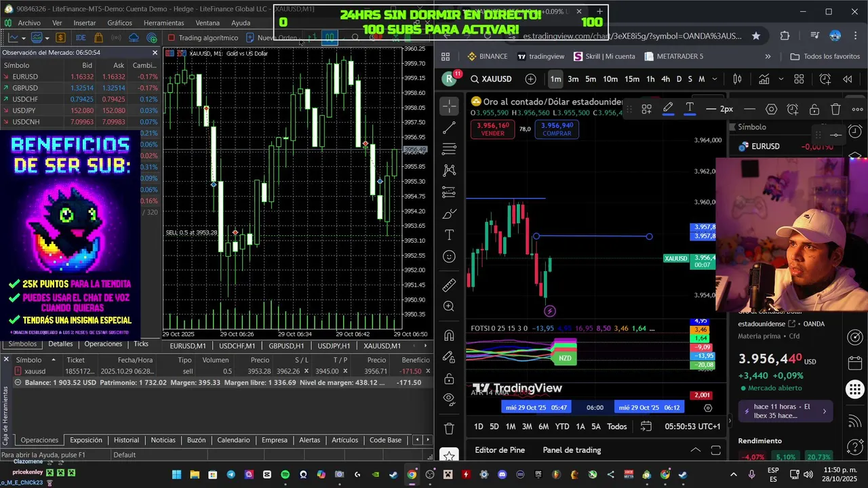Image resolution: width=868 pixels, height=488 pixels.
Task: Select the trend line drawing tool
Action: coord(448,127)
